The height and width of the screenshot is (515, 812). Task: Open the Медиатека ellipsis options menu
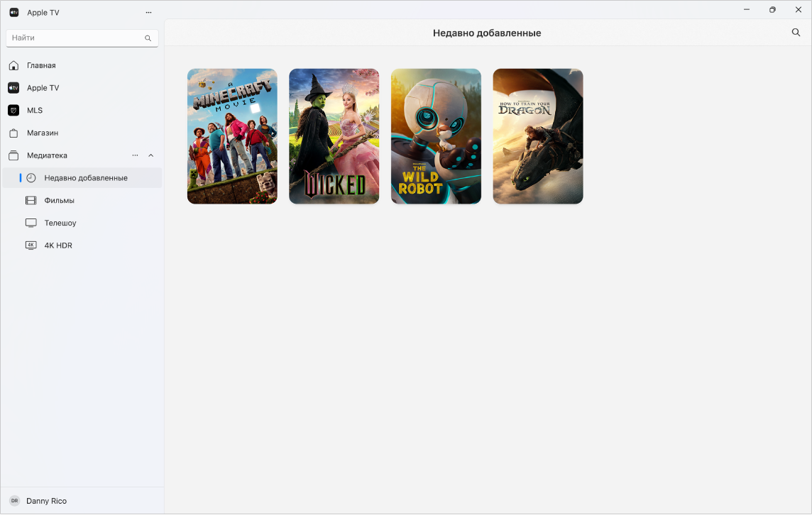135,155
